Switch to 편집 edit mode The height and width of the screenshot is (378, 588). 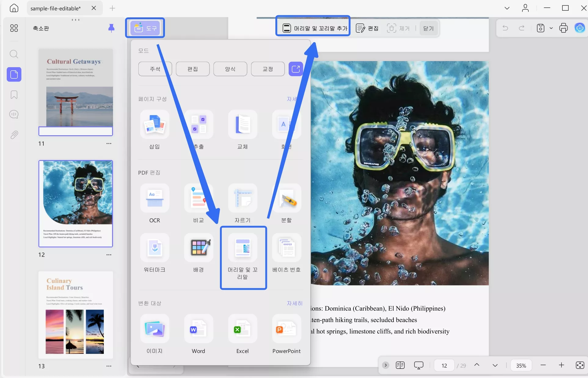(193, 69)
